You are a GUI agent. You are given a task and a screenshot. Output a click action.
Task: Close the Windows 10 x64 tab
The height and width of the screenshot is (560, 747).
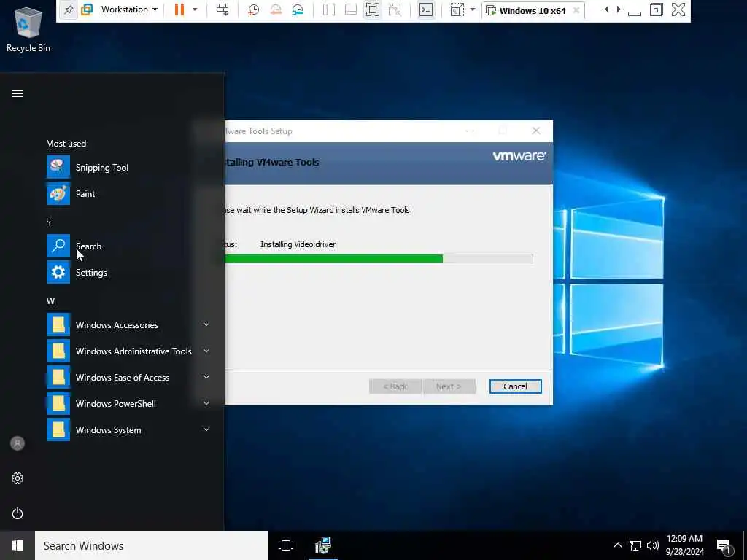click(x=576, y=10)
